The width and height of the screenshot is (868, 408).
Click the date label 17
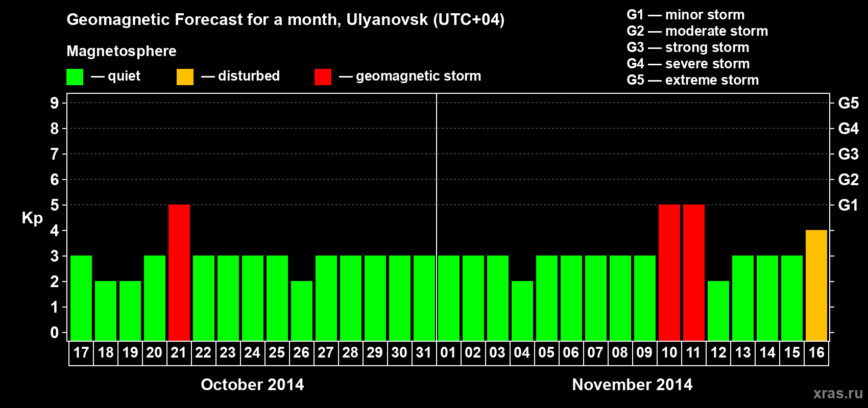81,353
